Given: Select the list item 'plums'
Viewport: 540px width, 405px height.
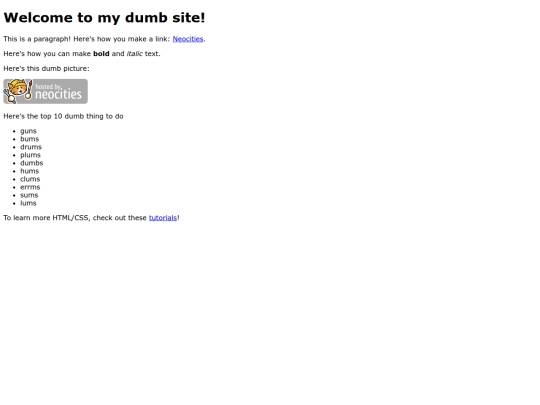Looking at the screenshot, I should [x=30, y=155].
